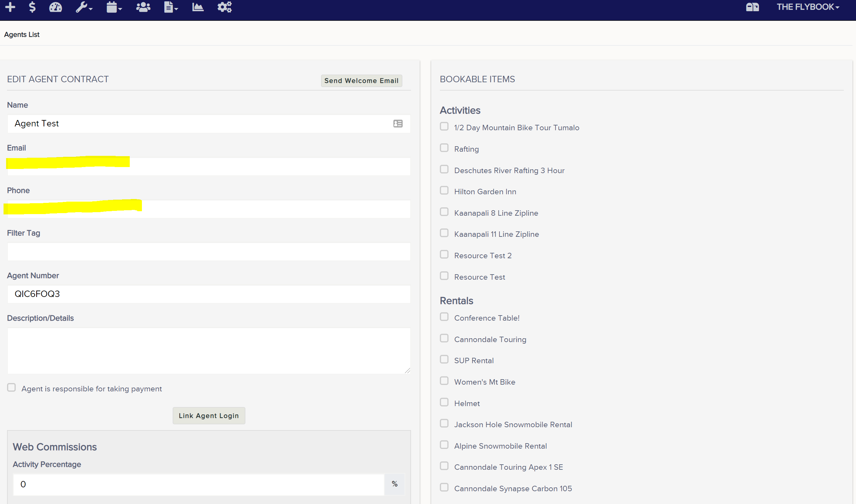Image resolution: width=856 pixels, height=504 pixels.
Task: Enable Agent is responsible for taking payment
Action: point(11,387)
